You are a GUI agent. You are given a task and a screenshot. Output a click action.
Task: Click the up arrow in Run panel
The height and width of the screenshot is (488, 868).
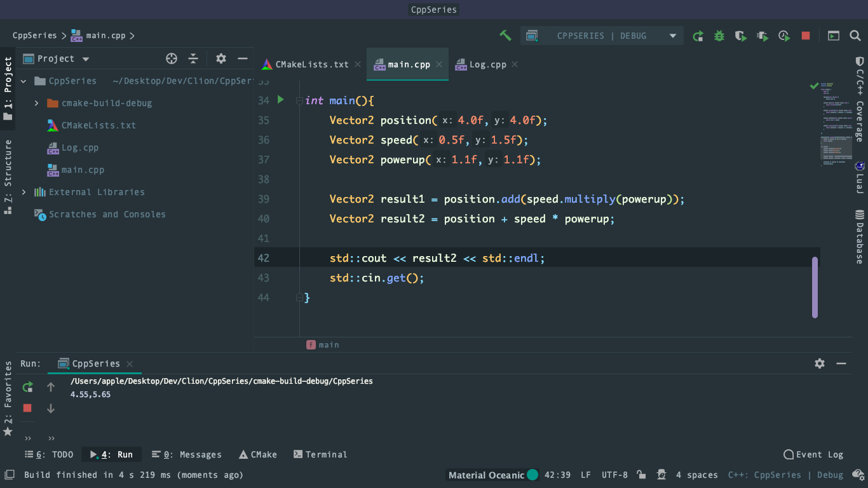[x=51, y=387]
